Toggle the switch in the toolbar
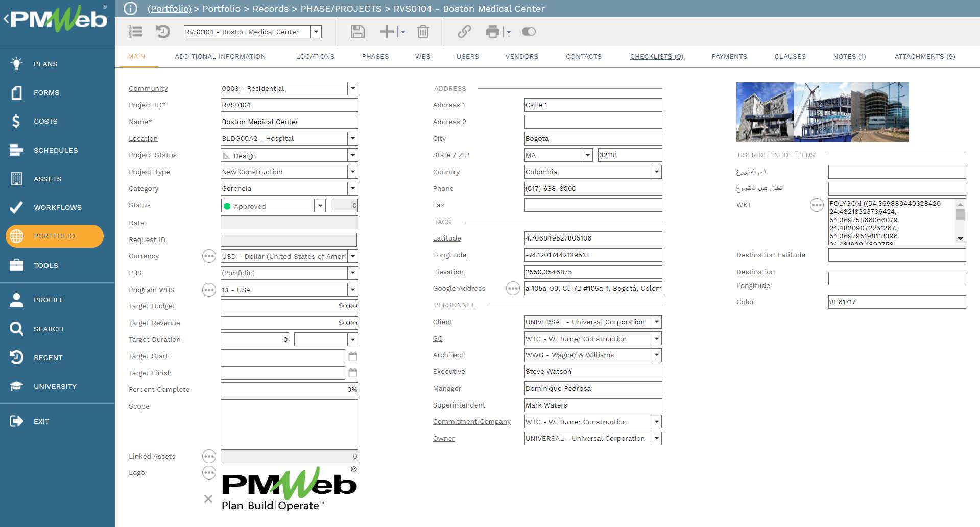The image size is (980, 527). point(529,32)
